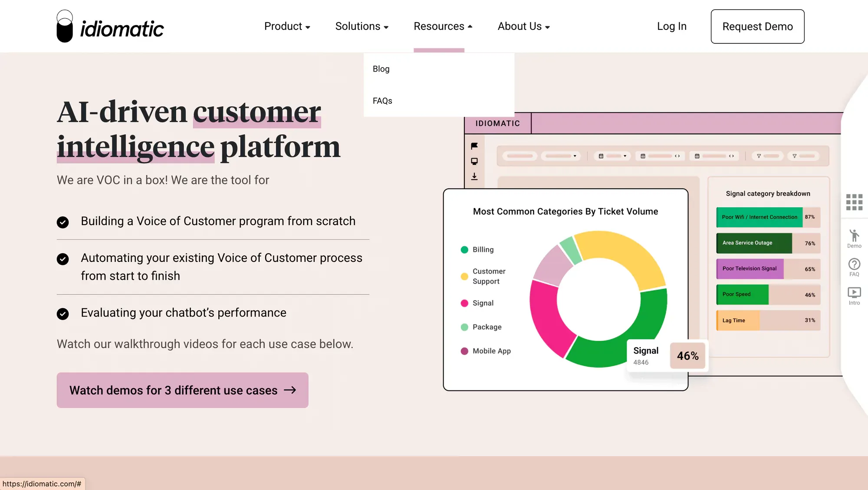Click the Log In link

tap(671, 26)
